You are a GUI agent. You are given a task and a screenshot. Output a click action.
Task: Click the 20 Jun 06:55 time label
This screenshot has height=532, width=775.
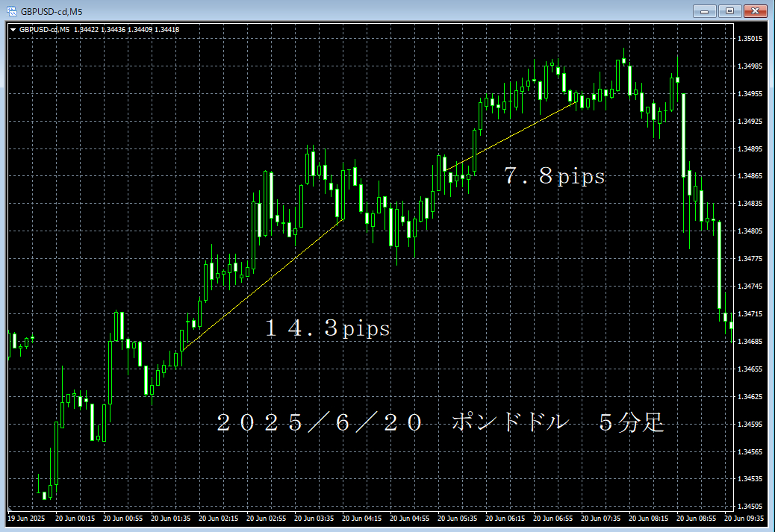pyautogui.click(x=553, y=518)
